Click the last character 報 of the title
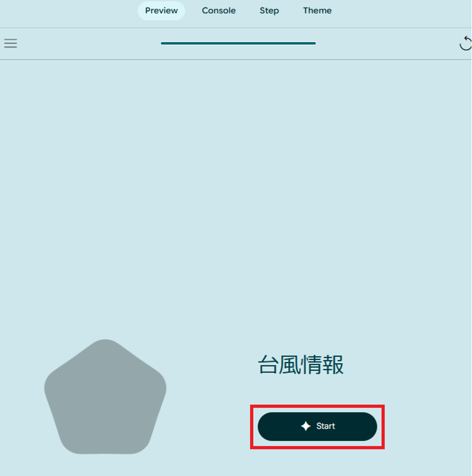 (334, 365)
